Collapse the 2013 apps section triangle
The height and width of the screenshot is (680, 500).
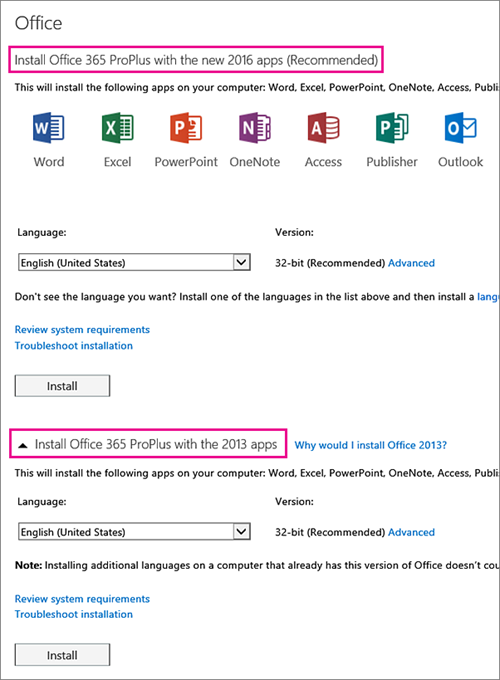[23, 445]
